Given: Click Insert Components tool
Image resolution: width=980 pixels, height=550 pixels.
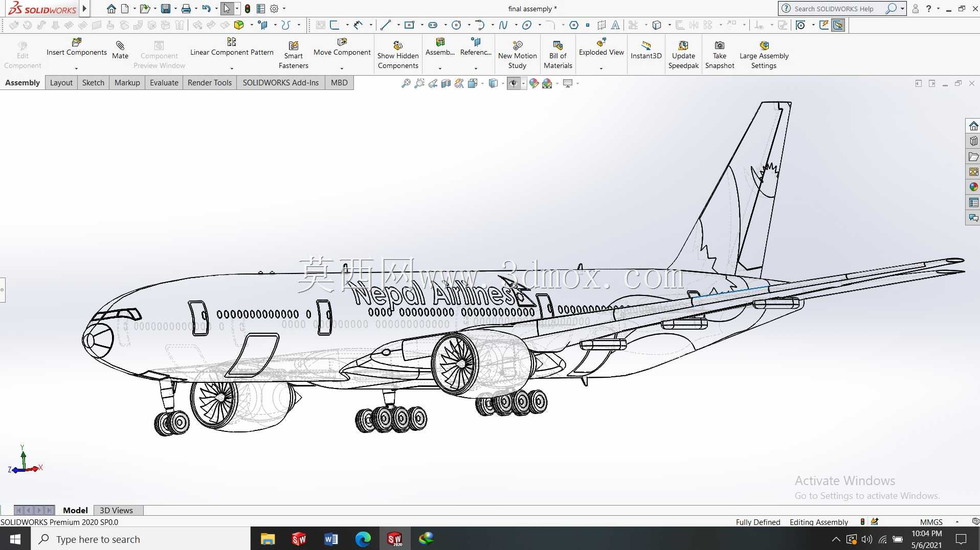Looking at the screenshot, I should [x=77, y=47].
